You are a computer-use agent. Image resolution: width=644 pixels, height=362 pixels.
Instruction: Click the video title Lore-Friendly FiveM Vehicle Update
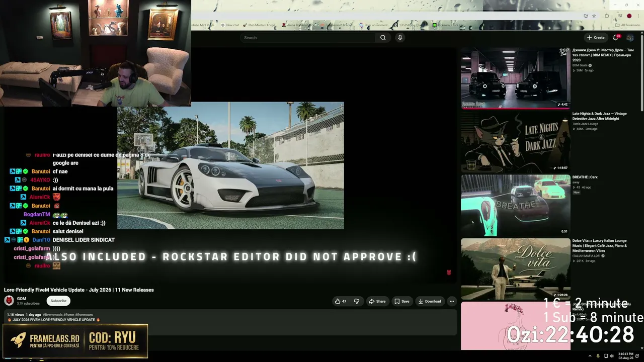point(79,290)
